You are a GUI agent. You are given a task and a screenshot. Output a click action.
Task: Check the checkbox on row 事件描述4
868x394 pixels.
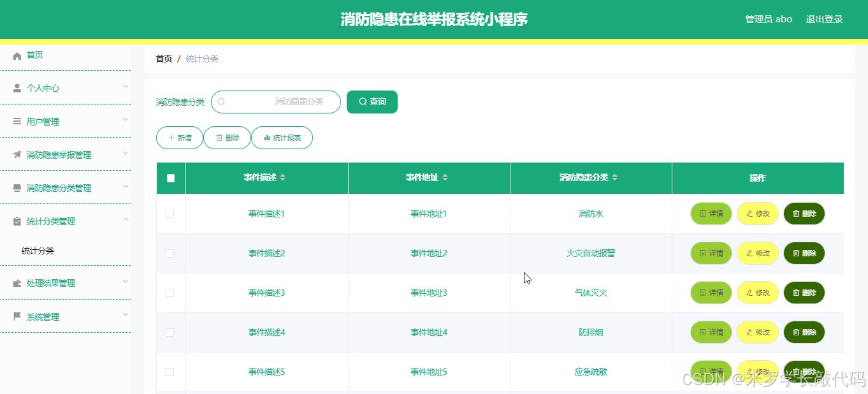tap(170, 332)
